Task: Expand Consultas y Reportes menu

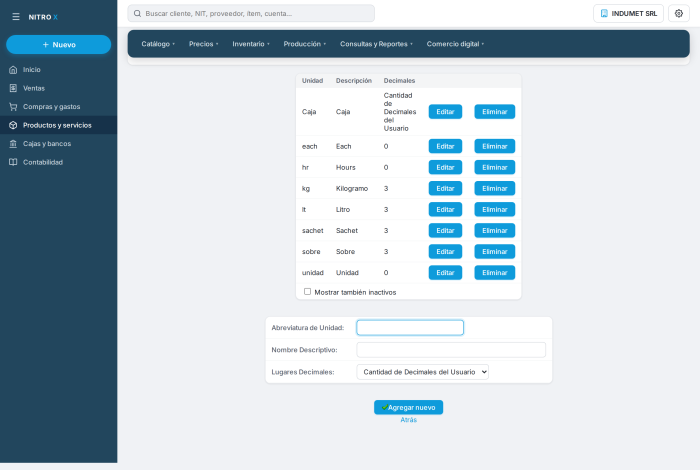Action: pos(376,44)
